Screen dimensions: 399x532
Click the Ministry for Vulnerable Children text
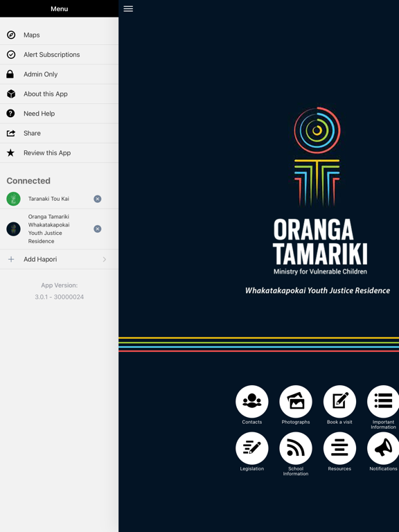(320, 272)
